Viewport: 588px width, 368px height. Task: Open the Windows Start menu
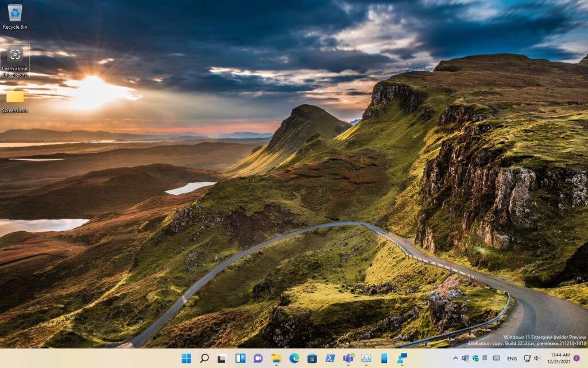pyautogui.click(x=186, y=358)
